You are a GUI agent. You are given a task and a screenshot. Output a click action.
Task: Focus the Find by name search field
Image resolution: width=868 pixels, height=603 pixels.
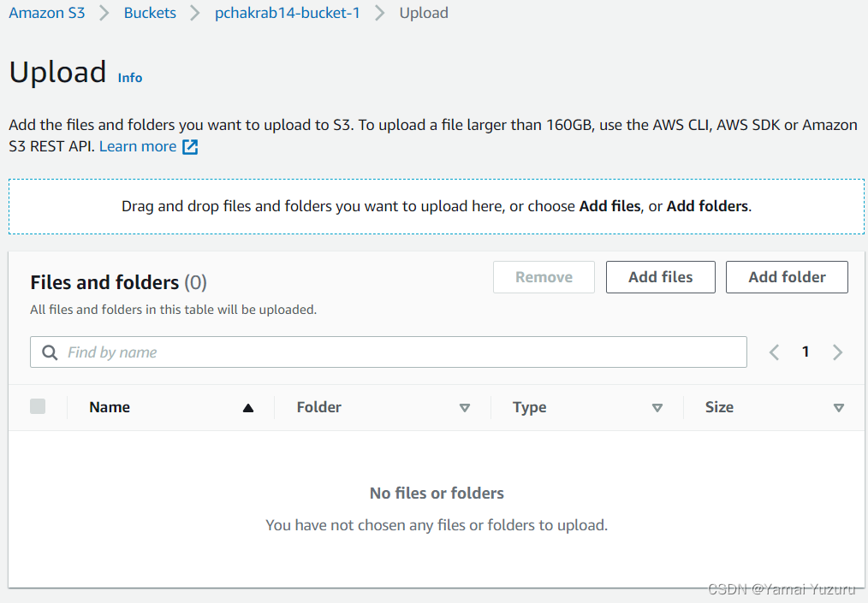coord(388,352)
